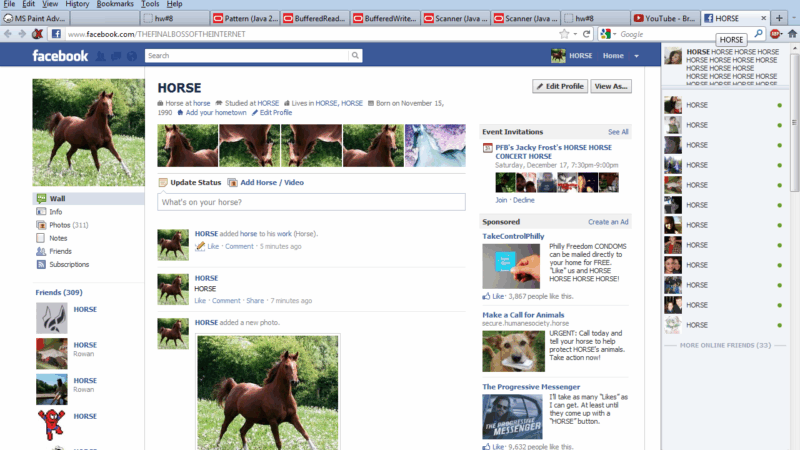Viewport: 800px width, 450px height.
Task: Click the Subscriptions feed icon
Action: [x=41, y=264]
